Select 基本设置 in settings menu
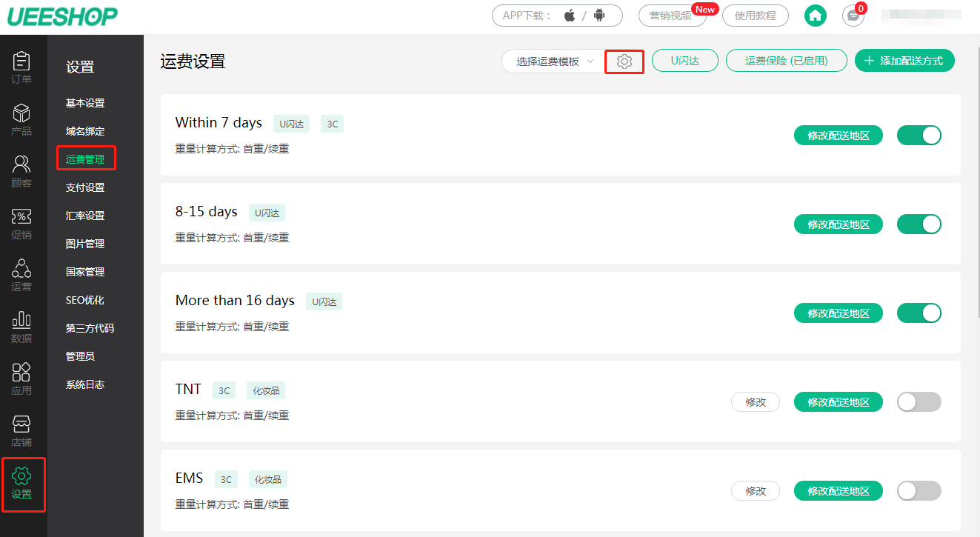Screen dimensions: 980x537 85,103
